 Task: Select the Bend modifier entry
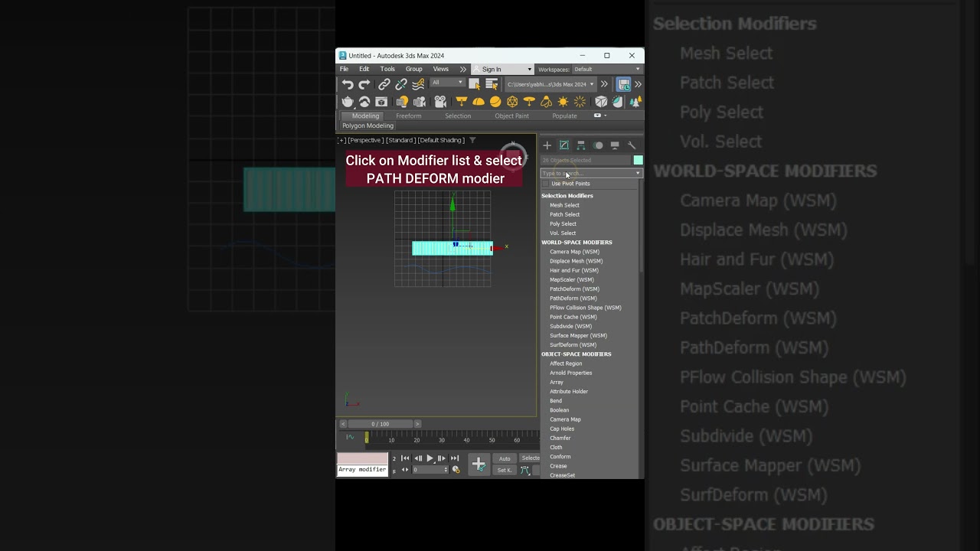(x=556, y=401)
